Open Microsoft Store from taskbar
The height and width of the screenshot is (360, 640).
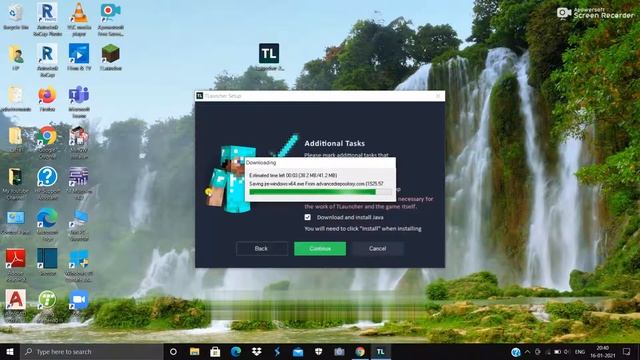coord(215,351)
